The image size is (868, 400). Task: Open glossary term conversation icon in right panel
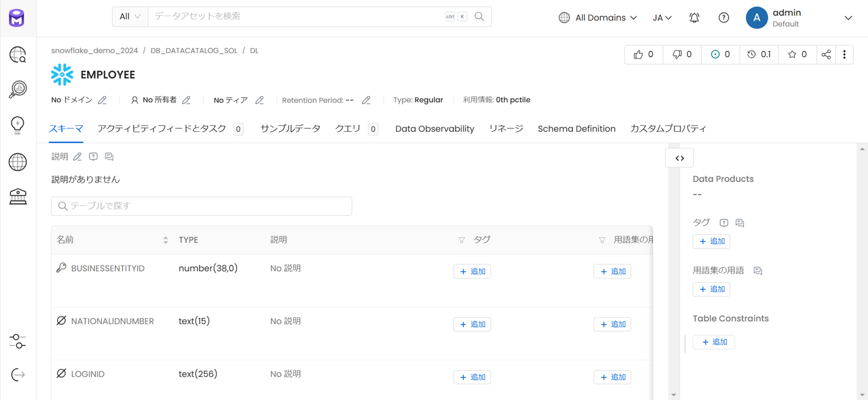pyautogui.click(x=757, y=271)
